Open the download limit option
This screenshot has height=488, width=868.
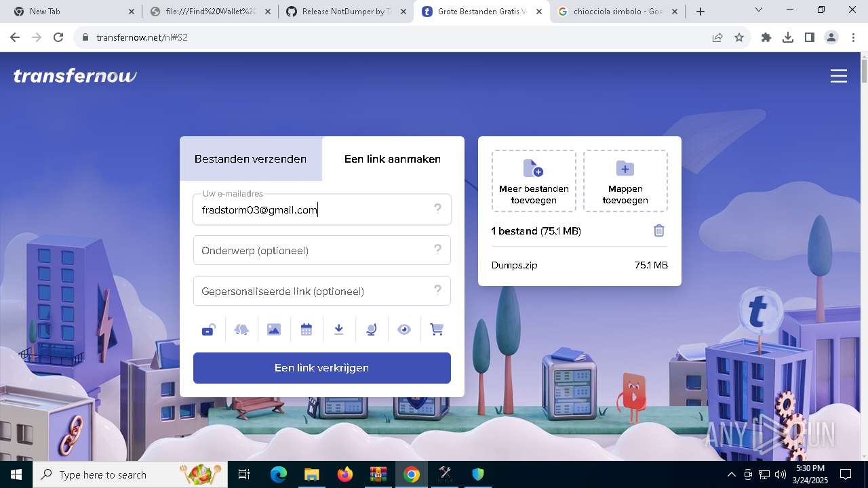(x=339, y=329)
